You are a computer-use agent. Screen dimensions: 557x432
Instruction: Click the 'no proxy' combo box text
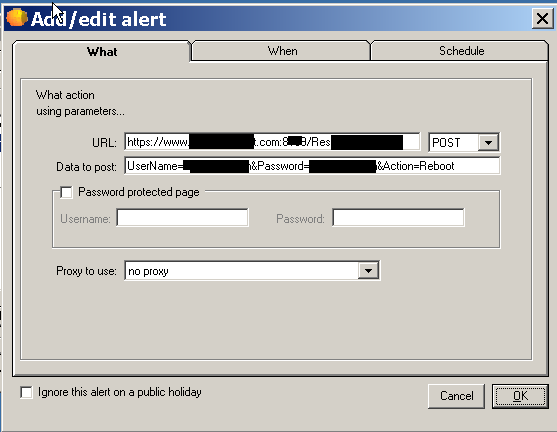[x=148, y=271]
